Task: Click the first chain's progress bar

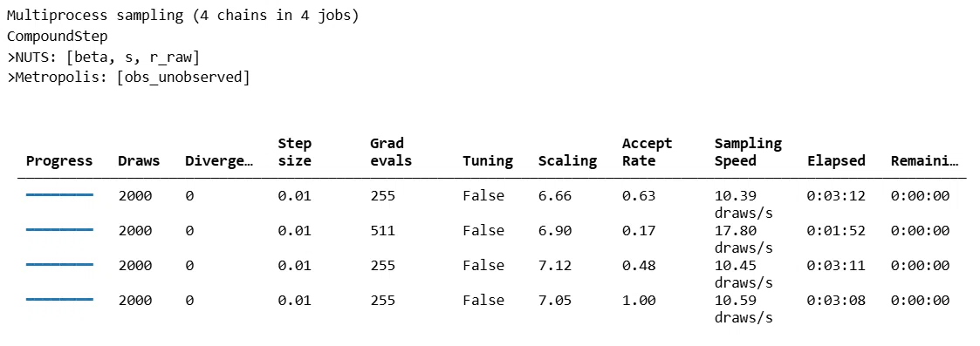Action: (59, 195)
